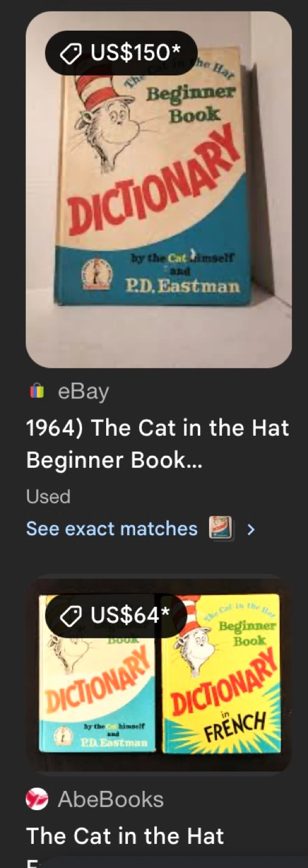Tap the price tag icon beside US$150
This screenshot has height=868, width=308.
[x=70, y=53]
